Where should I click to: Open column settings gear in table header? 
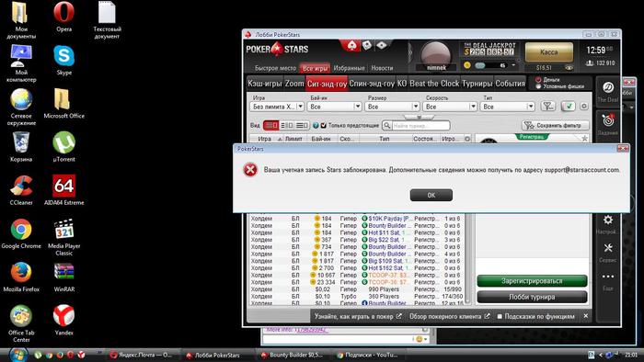(467, 139)
